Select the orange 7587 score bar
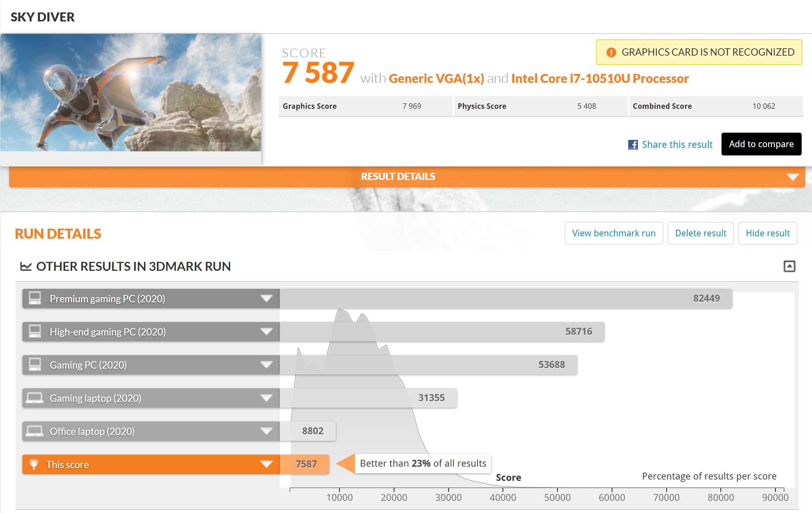Screen dimensions: 812x513 304,464
